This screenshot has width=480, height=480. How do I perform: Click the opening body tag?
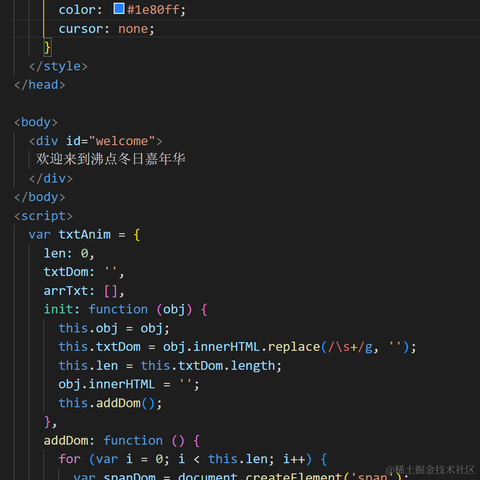[x=36, y=122]
